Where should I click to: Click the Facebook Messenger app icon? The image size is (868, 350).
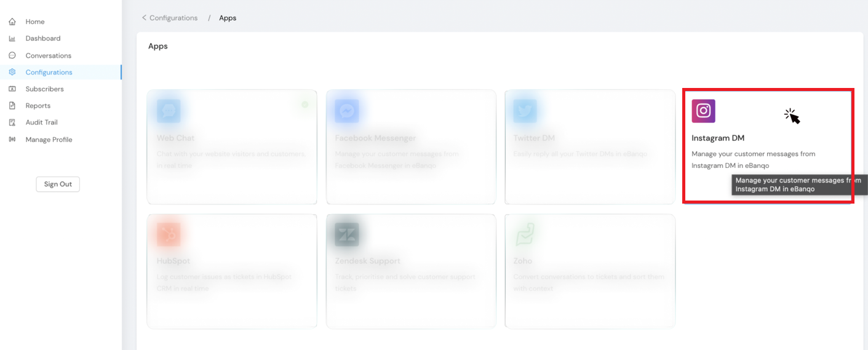(x=347, y=111)
